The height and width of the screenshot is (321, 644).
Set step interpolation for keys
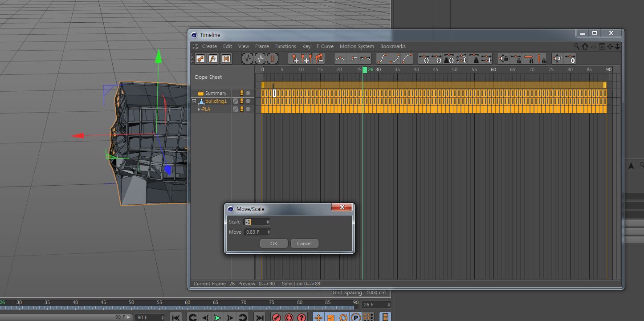[x=353, y=59]
